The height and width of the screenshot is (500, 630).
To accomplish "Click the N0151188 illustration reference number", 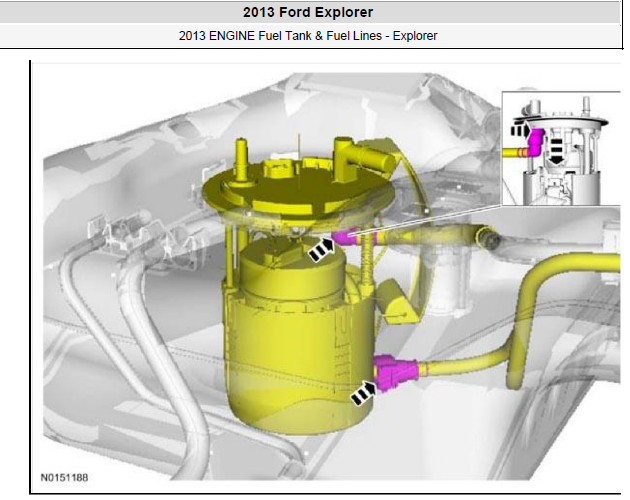I will pos(64,477).
